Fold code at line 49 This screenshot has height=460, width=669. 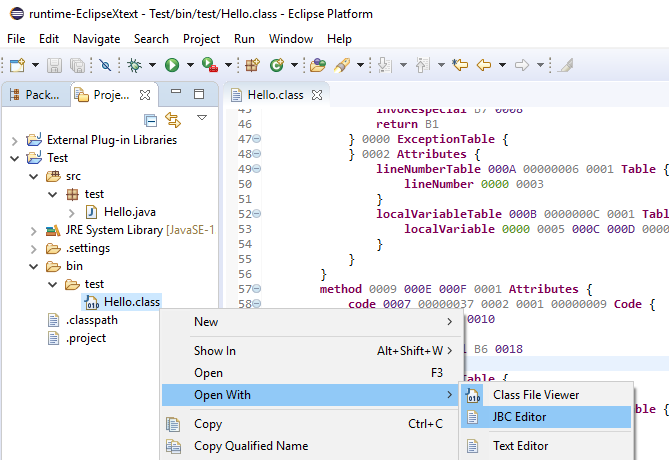[x=256, y=169]
